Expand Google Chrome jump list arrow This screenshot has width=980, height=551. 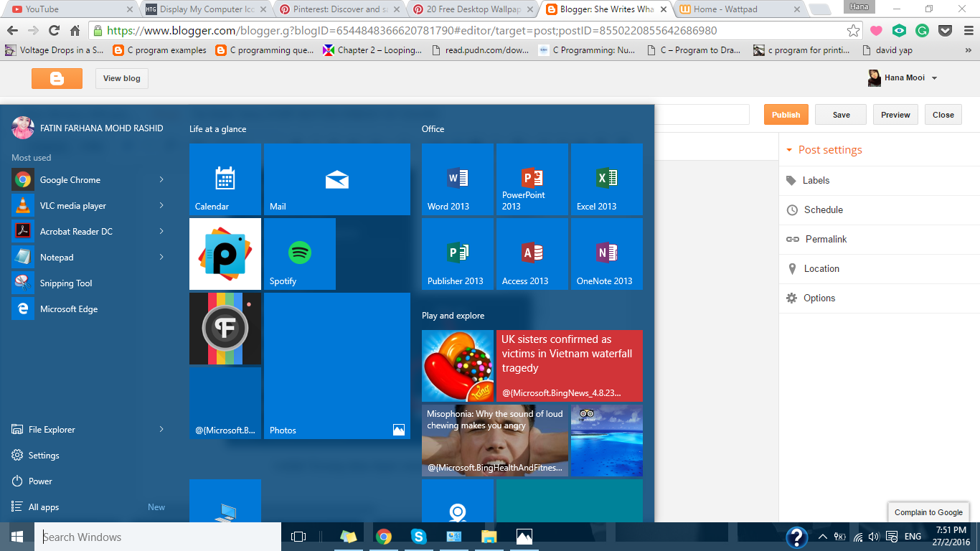[161, 179]
